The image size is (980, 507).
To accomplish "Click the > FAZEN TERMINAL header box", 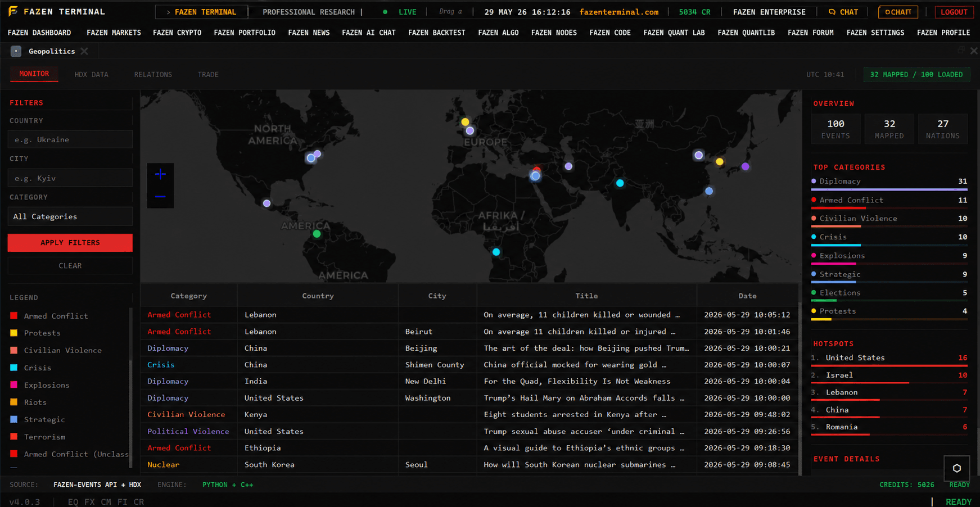I will click(x=201, y=12).
